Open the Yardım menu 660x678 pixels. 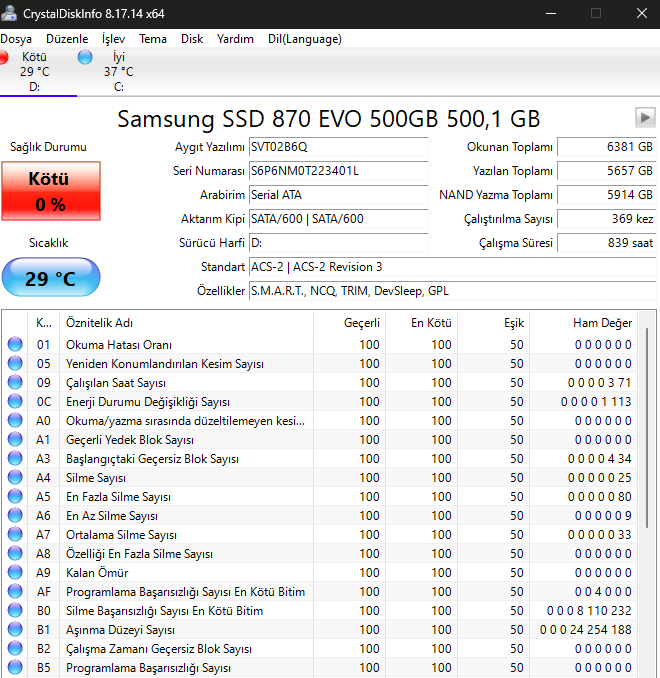tap(235, 39)
